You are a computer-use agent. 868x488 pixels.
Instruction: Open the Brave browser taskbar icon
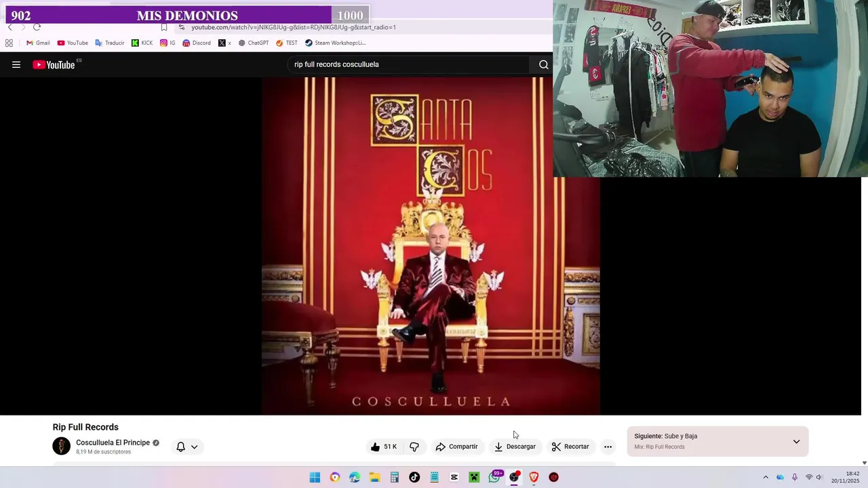coord(534,477)
